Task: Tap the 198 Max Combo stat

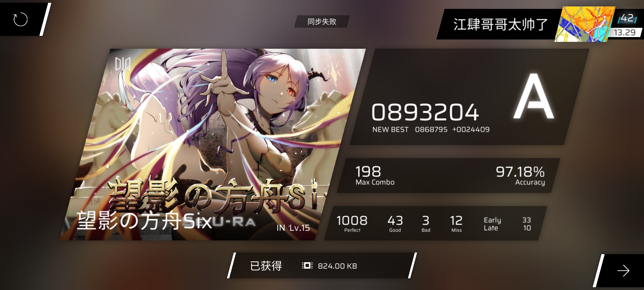Action: 375,175
